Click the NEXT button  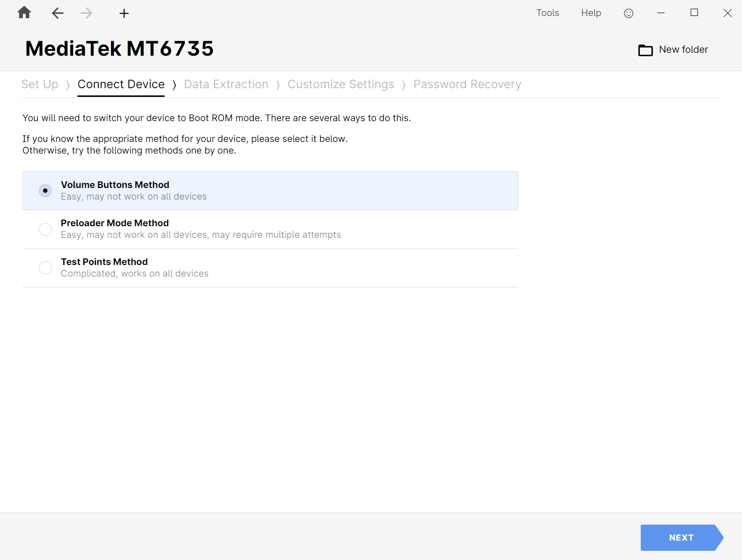click(x=682, y=538)
